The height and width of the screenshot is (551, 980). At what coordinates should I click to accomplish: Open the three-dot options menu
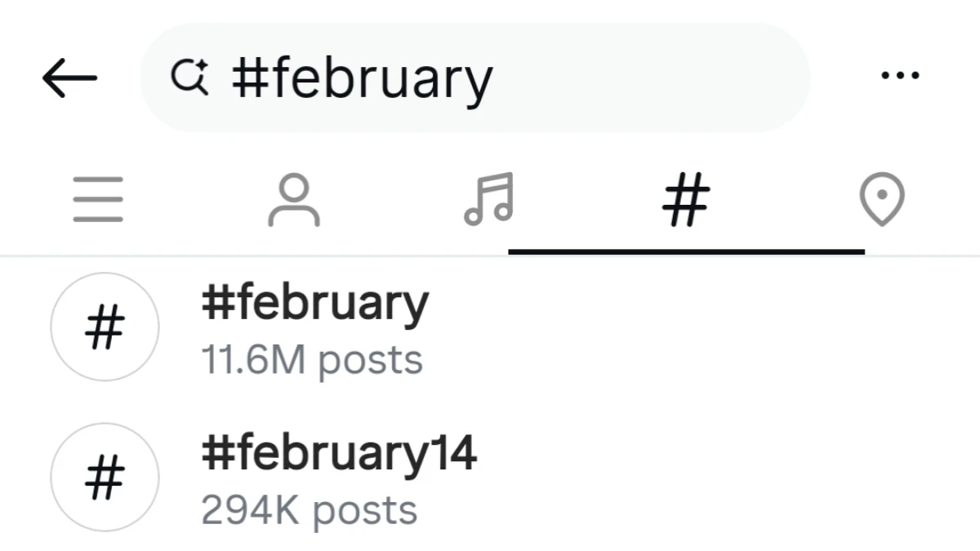click(901, 75)
